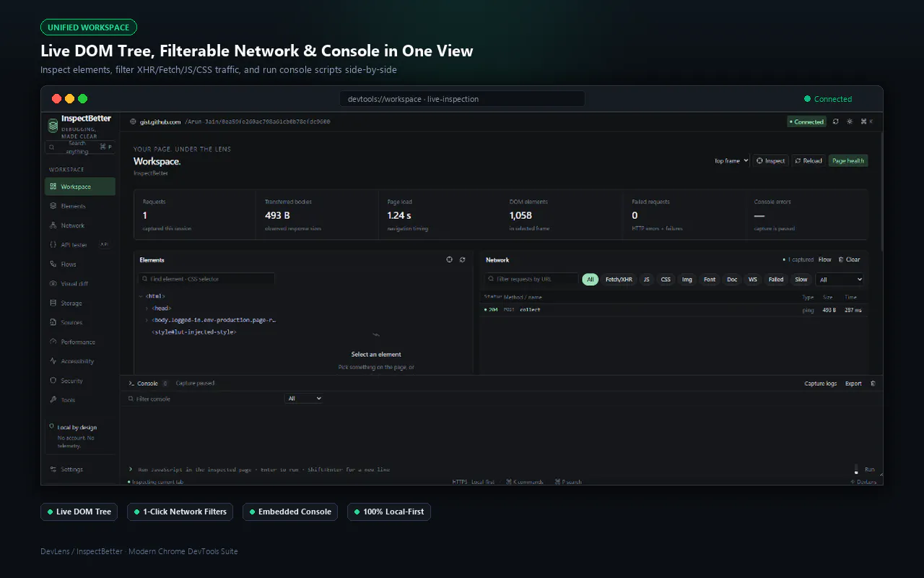The image size is (924, 578).
Task: Select the style#lut-injected-style node
Action: tap(194, 332)
